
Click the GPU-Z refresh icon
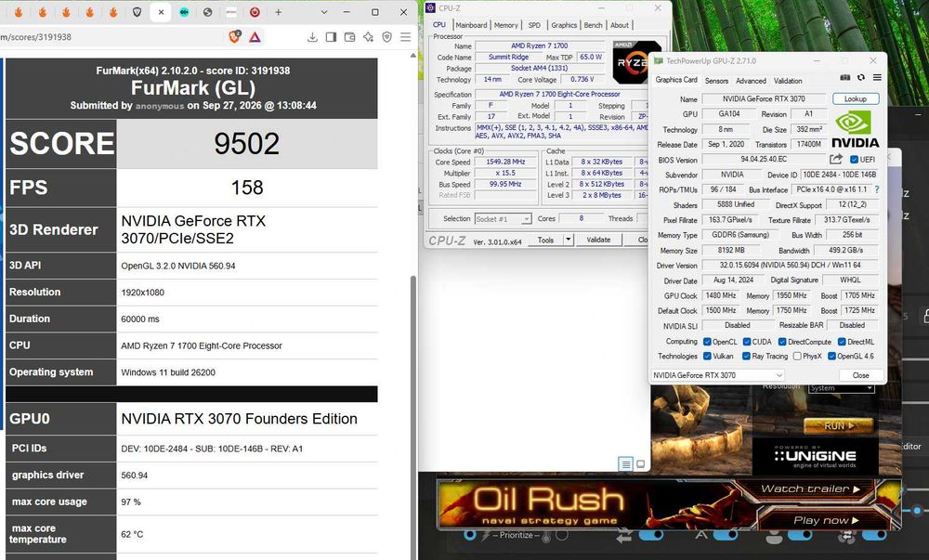861,78
